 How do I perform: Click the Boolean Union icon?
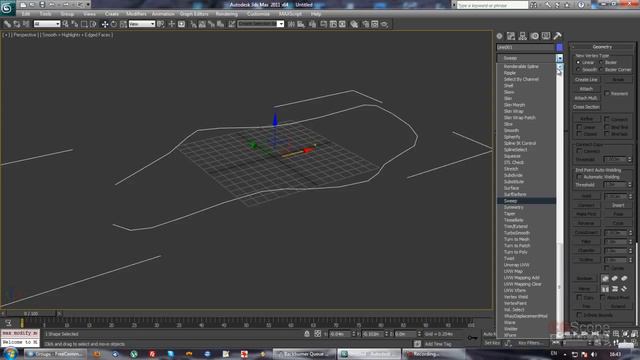(605, 278)
